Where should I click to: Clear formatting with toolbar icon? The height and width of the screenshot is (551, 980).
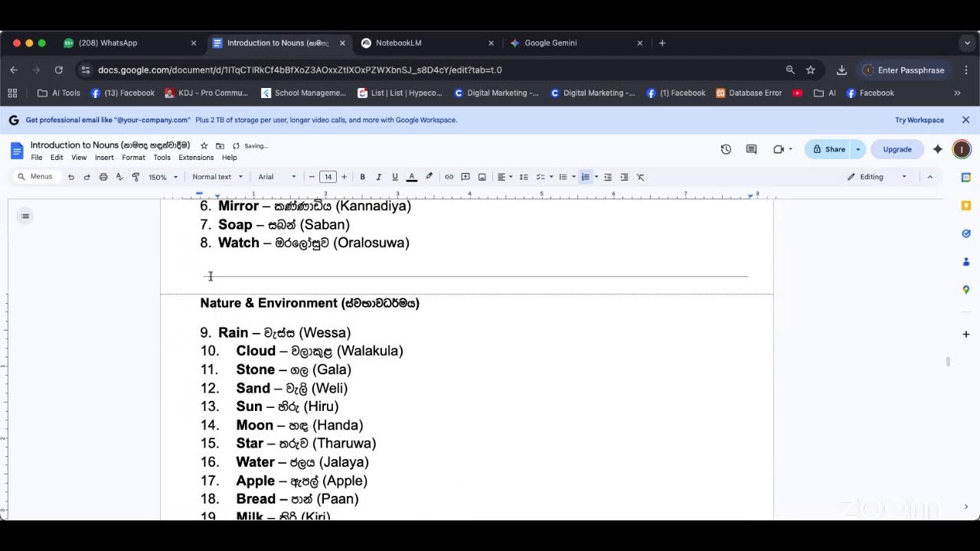pyautogui.click(x=641, y=177)
